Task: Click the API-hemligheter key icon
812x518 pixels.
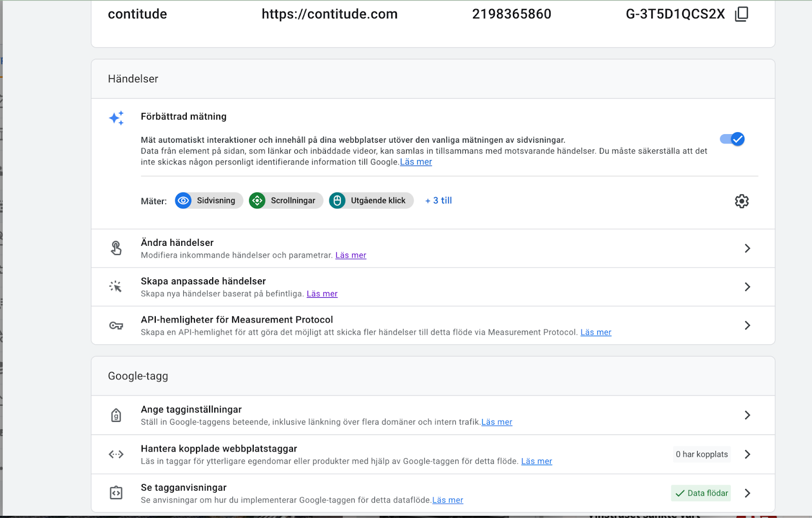Action: tap(116, 326)
